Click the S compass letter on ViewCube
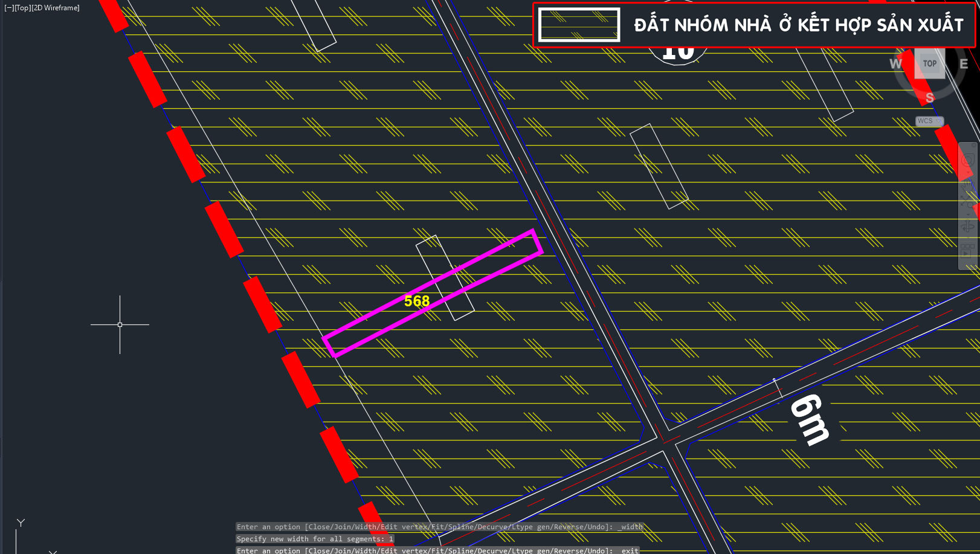Image resolution: width=980 pixels, height=554 pixels. point(930,97)
